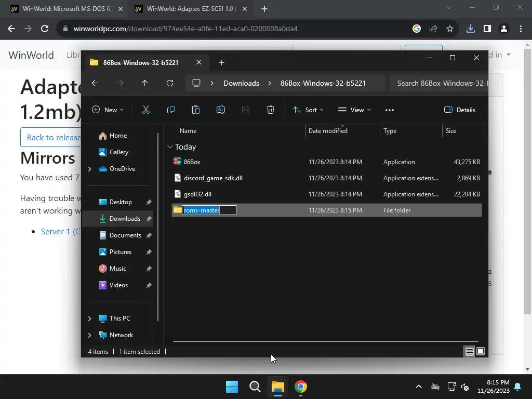Click the Paste clipboard icon
This screenshot has width=532, height=399.
pyautogui.click(x=196, y=110)
